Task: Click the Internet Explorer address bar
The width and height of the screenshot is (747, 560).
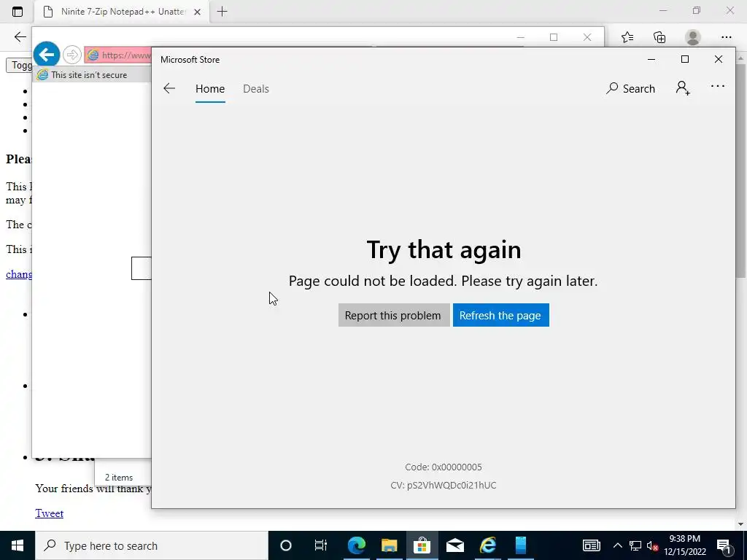Action: [118, 55]
